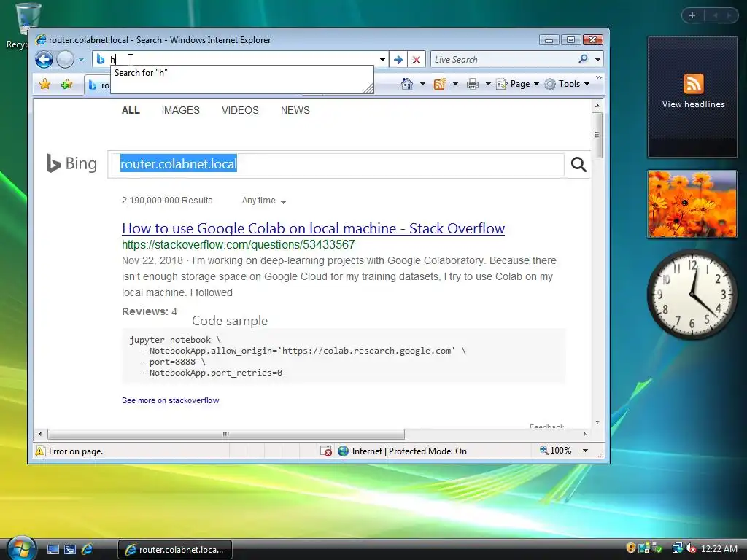Click the orange flowers slideshow gadget
The height and width of the screenshot is (560, 747).
click(x=692, y=204)
